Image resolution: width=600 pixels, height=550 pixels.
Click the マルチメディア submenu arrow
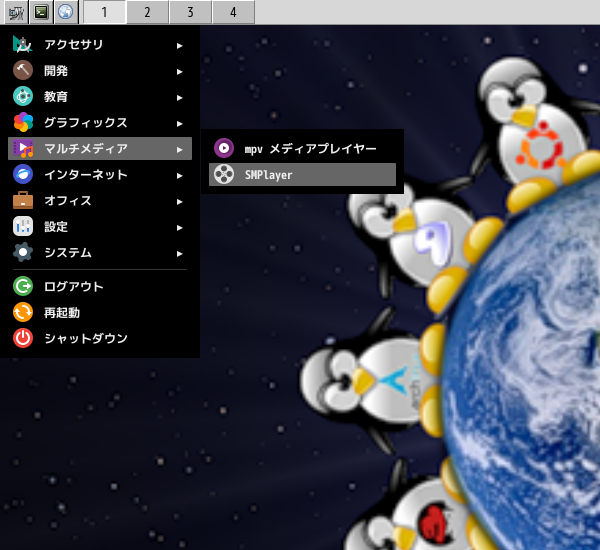179,150
